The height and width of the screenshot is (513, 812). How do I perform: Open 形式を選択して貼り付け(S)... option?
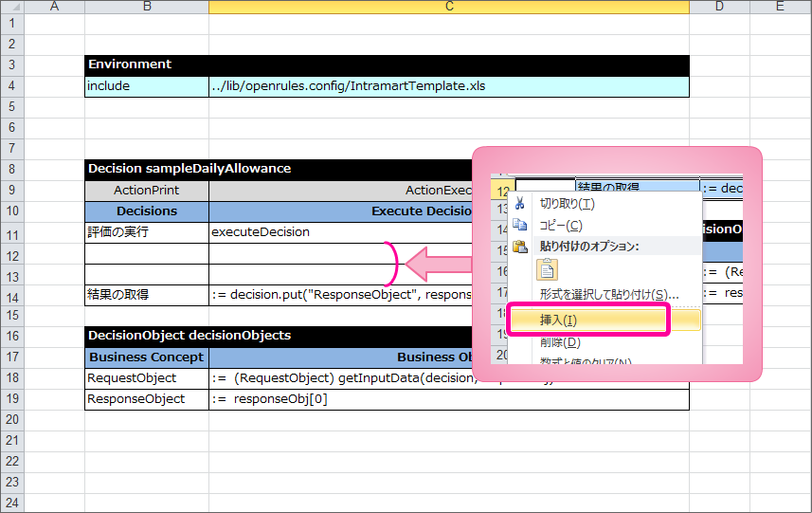tap(603, 294)
